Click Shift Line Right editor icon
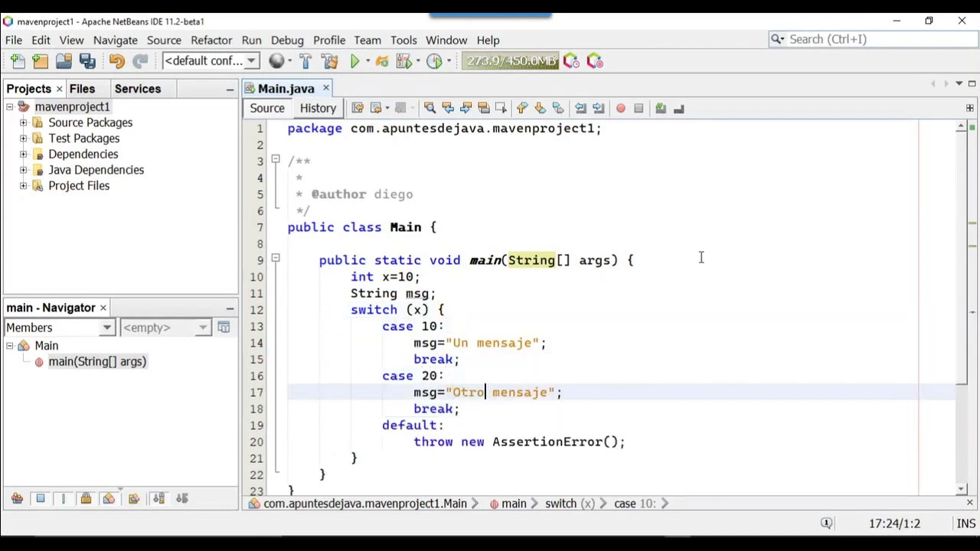980x551 pixels. point(598,109)
